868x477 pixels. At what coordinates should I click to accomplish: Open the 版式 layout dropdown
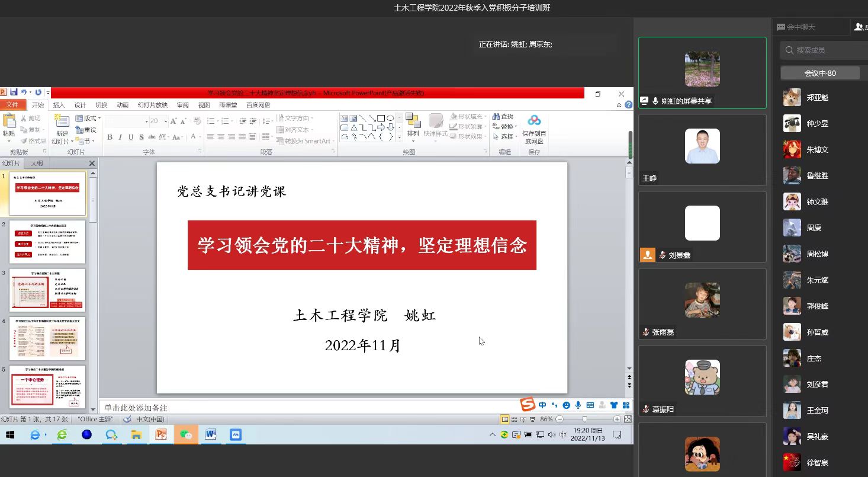(89, 119)
